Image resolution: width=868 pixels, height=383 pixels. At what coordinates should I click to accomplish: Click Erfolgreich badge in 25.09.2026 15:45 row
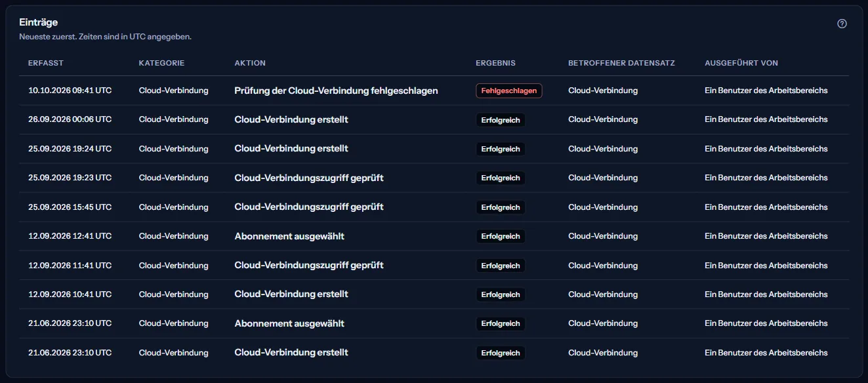(501, 207)
